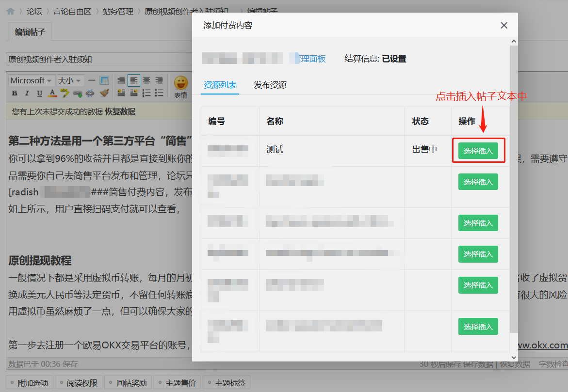Click 选择插入 for the 测试 resource
Viewport: 568px width, 392px height.
click(x=478, y=151)
